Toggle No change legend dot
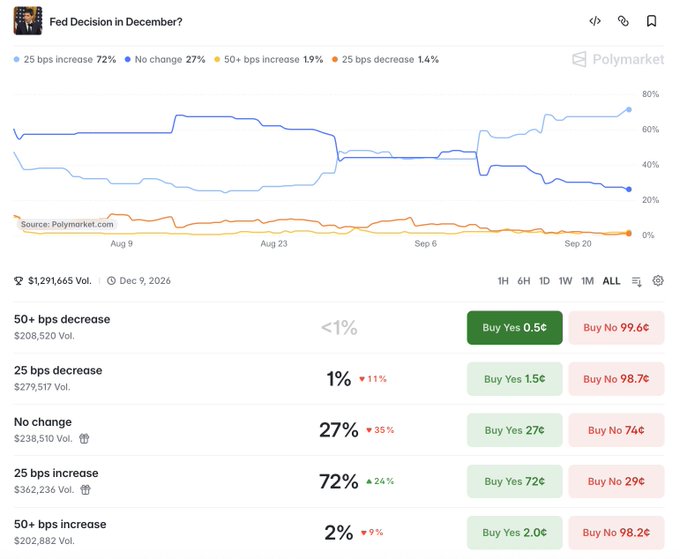680x559 pixels. (128, 59)
